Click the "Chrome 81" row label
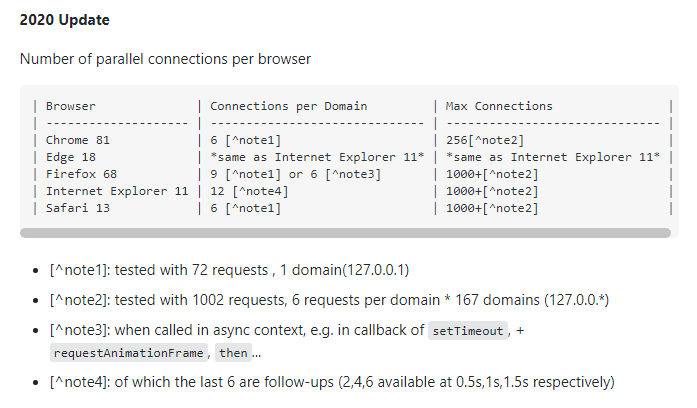This screenshot has width=697, height=408. click(78, 140)
